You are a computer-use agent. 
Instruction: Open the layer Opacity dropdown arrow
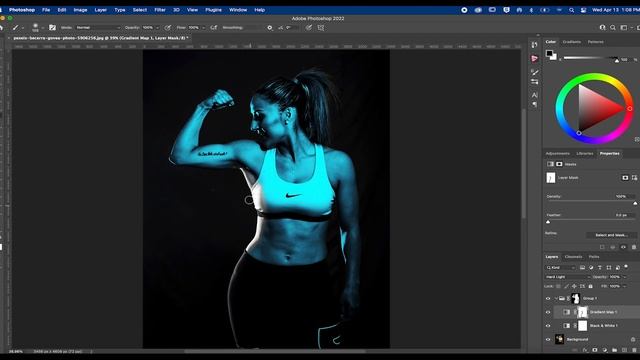click(625, 277)
